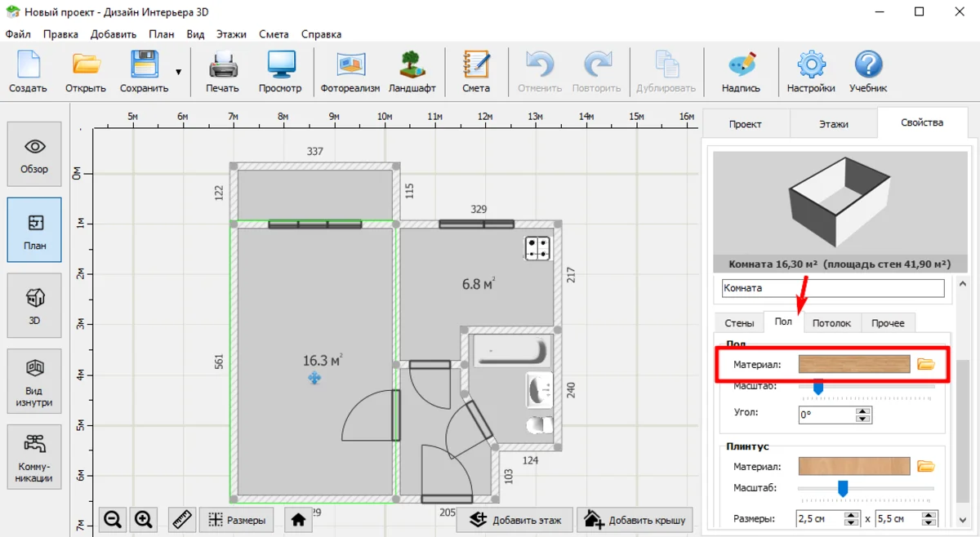Expand the Сохранить dropdown arrow
The image size is (980, 537).
(178, 72)
